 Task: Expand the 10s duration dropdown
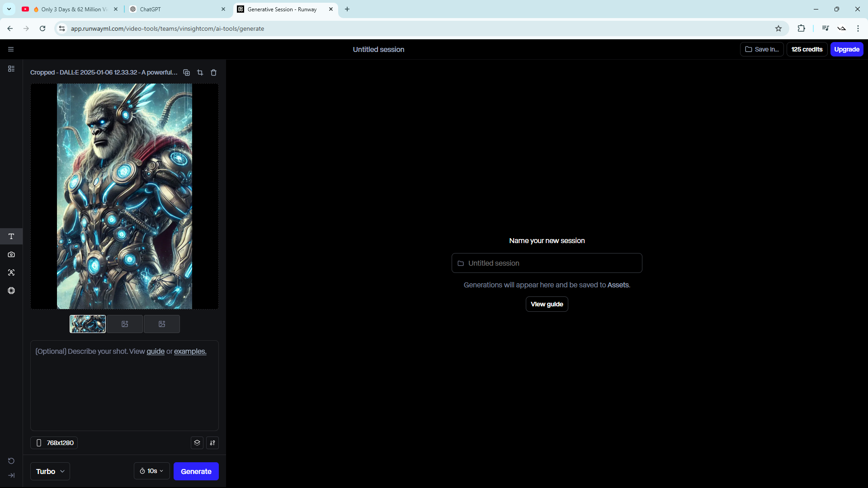pos(152,471)
